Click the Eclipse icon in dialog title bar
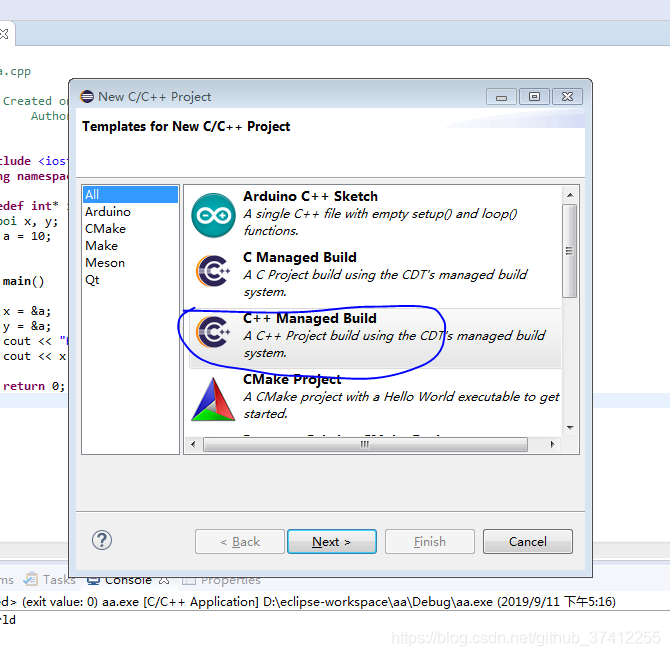The image size is (670, 656). [x=87, y=97]
